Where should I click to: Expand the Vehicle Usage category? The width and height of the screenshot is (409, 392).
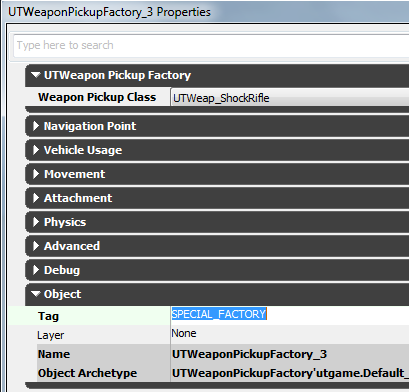tap(36, 150)
